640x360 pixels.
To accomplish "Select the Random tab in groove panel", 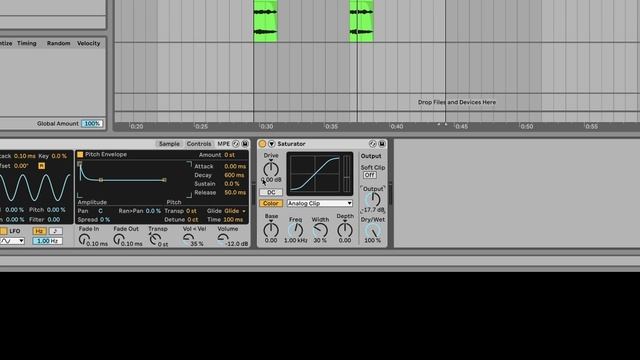I will [x=58, y=43].
